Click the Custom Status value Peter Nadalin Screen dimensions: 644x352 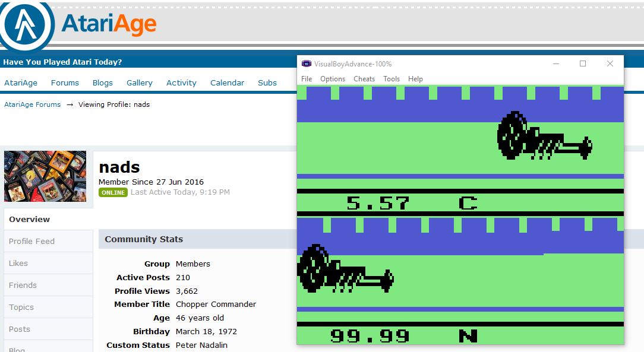tap(201, 345)
